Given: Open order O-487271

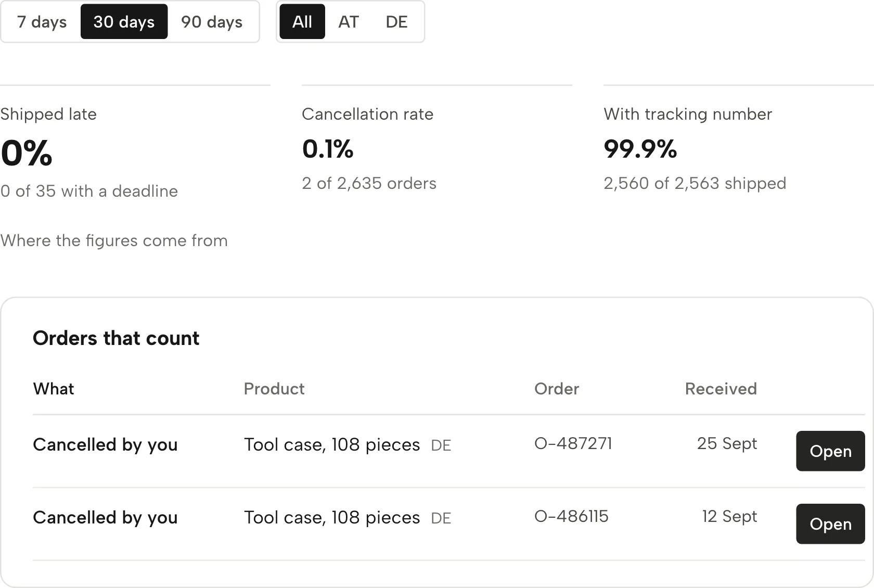Looking at the screenshot, I should pos(830,451).
